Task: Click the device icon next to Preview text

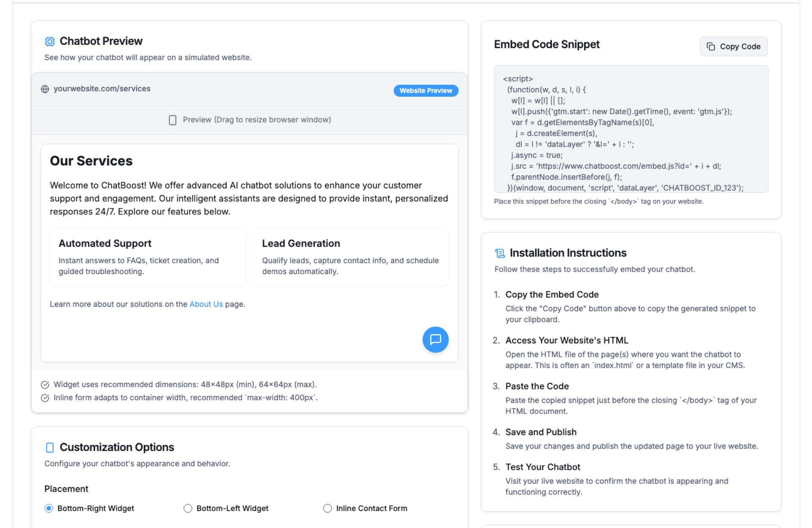Action: (173, 120)
